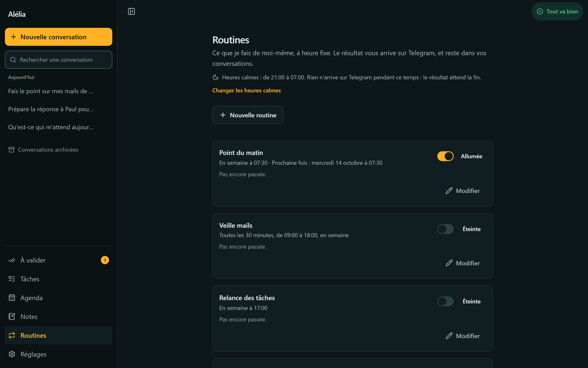Image resolution: width=588 pixels, height=368 pixels.
Task: Click pencil icon in Veille mails card
Action: [449, 263]
